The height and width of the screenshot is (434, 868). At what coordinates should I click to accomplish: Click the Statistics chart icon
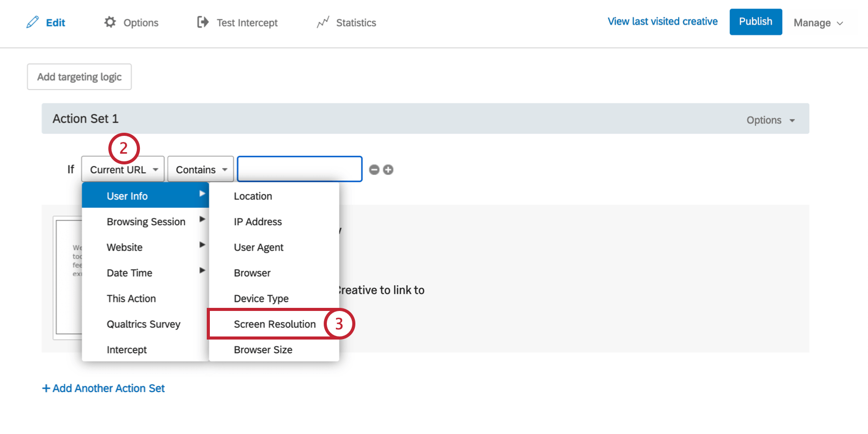[x=323, y=22]
